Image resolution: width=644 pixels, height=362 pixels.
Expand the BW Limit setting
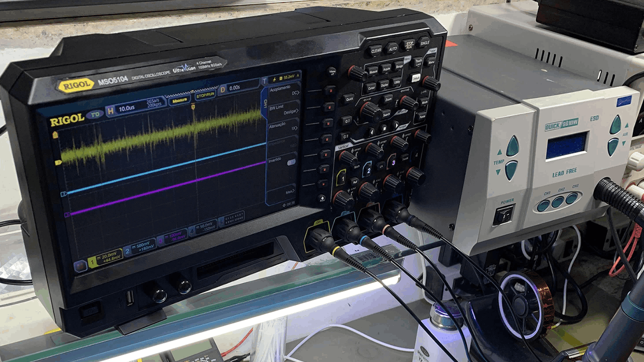[x=282, y=109]
